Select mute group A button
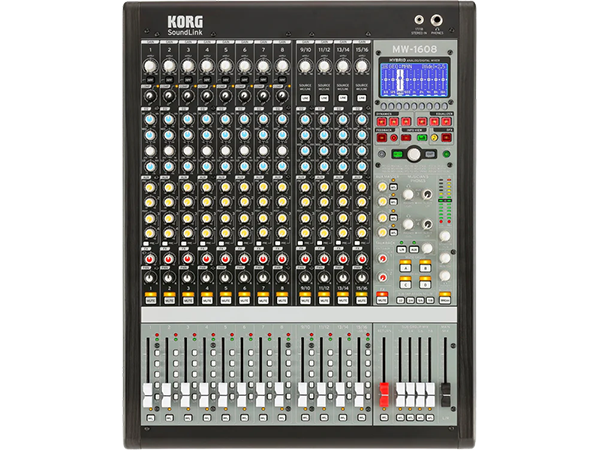Viewport: 600px width, 450px height. [x=406, y=268]
